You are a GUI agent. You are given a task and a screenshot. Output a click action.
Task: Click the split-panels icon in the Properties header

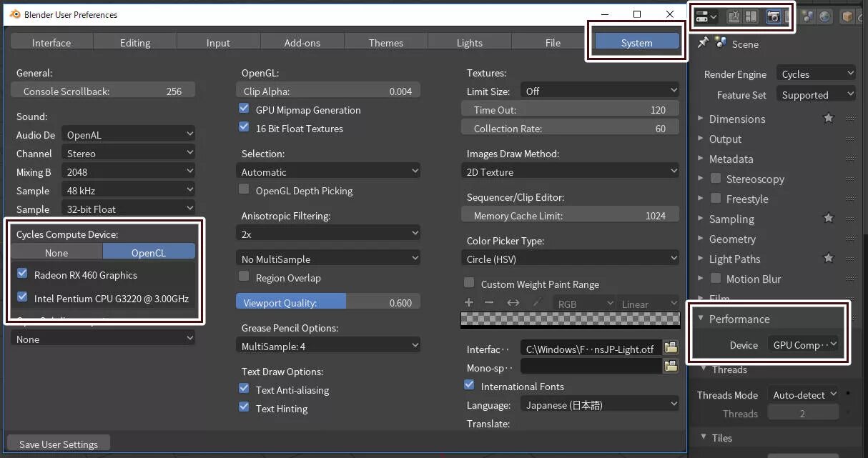pos(751,16)
